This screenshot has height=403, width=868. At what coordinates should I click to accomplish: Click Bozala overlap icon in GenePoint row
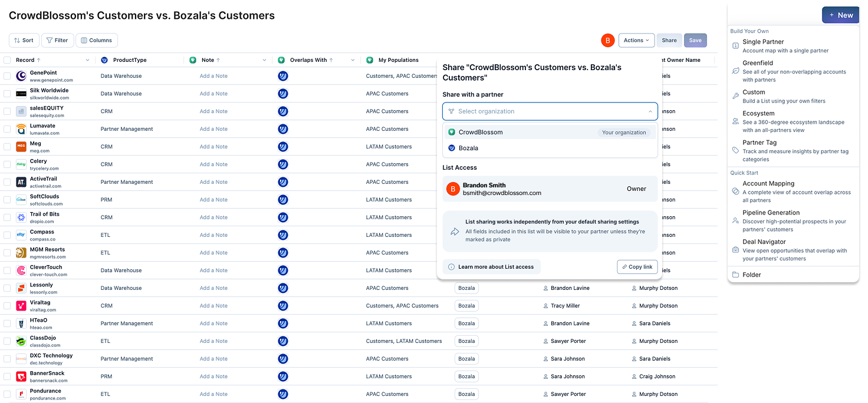[x=283, y=76]
